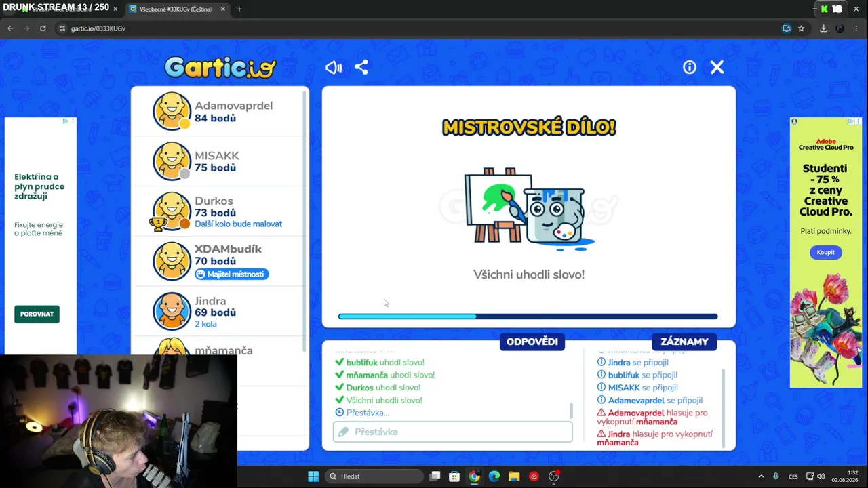Focus the Přestávka answer input field
This screenshot has height=488, width=868.
tap(452, 432)
